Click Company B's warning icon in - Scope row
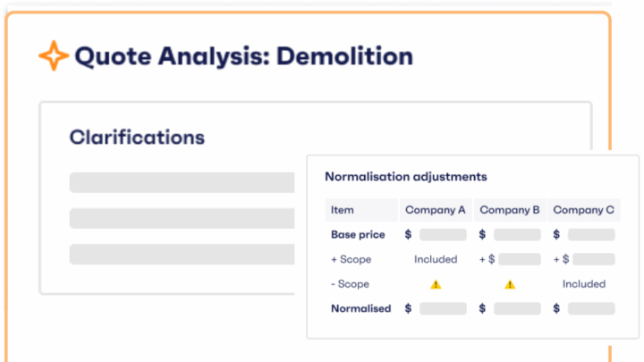The width and height of the screenshot is (644, 362). point(510,284)
